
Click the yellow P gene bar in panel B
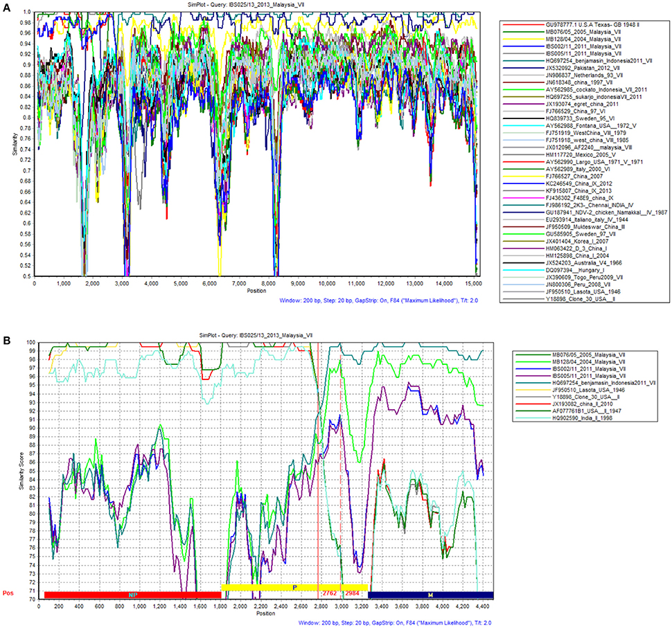pos(294,588)
